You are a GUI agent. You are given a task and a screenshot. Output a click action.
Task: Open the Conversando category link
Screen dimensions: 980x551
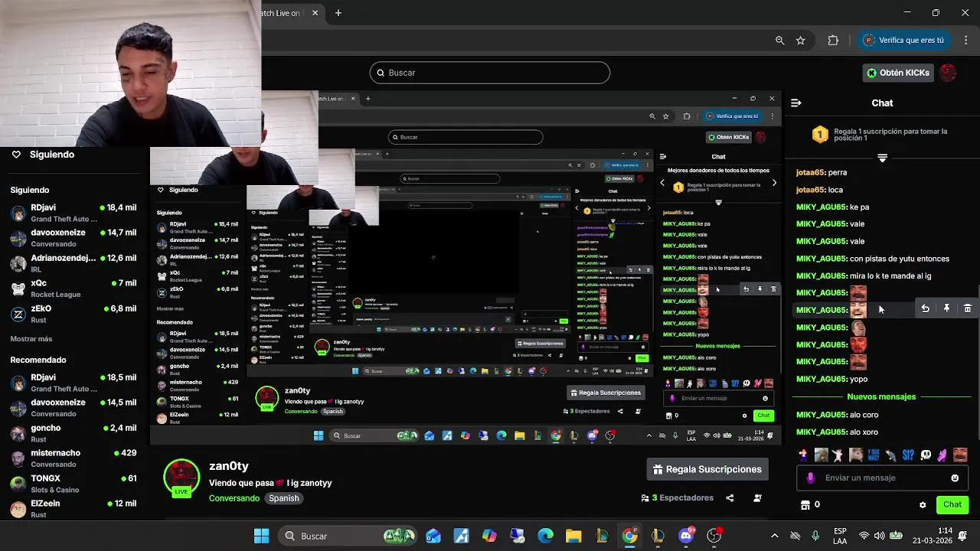[234, 498]
